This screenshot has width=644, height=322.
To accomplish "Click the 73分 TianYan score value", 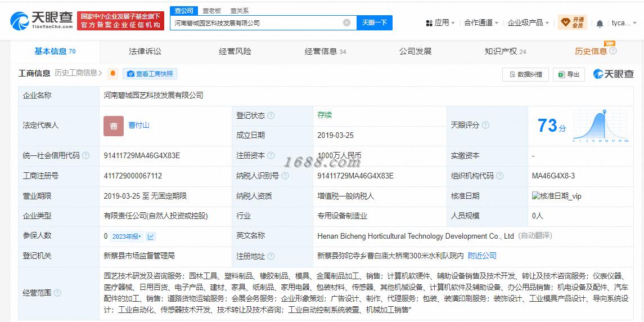I will click(552, 126).
